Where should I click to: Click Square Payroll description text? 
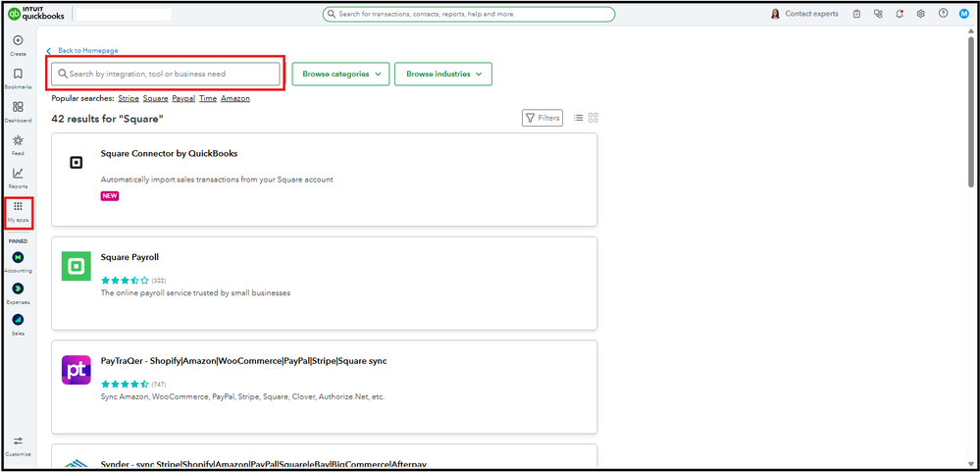pos(195,292)
